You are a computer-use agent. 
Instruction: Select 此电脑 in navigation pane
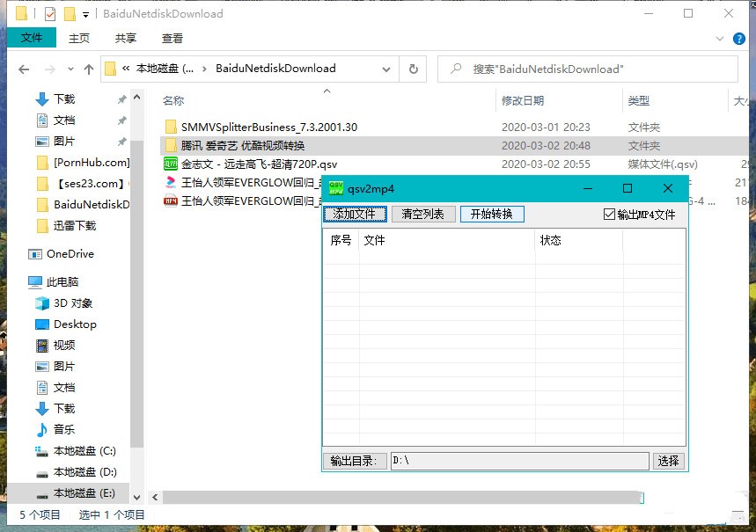(x=54, y=282)
